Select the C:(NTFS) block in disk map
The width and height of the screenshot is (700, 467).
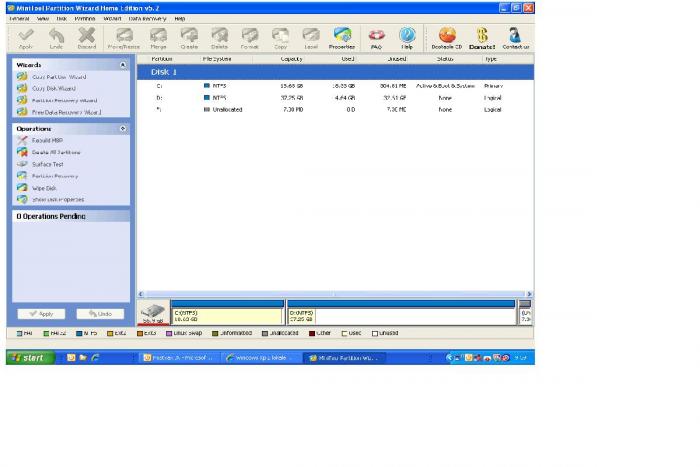[x=227, y=313]
